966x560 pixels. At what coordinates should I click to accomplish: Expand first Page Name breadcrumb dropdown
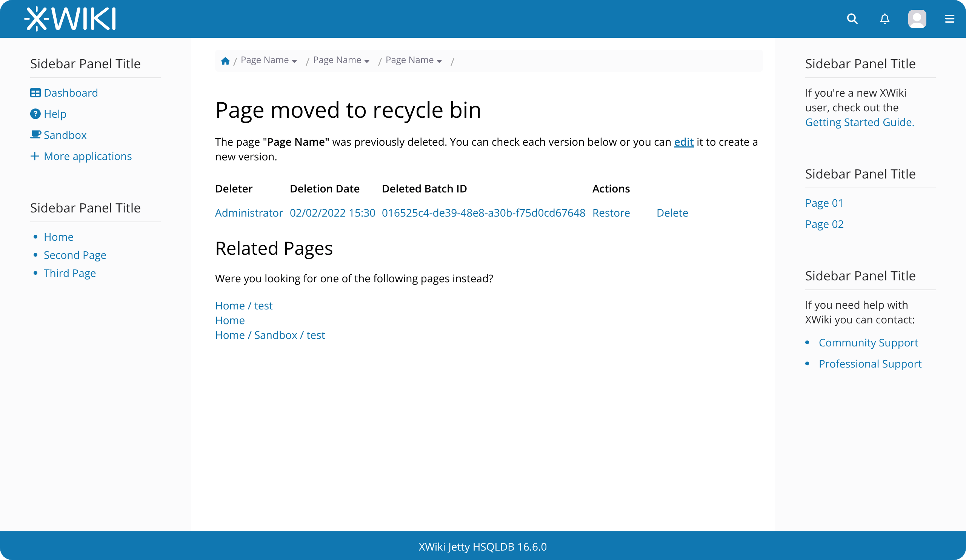pos(294,62)
